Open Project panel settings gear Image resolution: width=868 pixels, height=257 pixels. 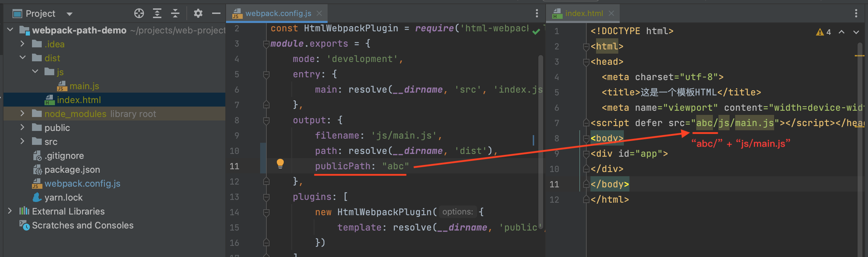point(198,14)
